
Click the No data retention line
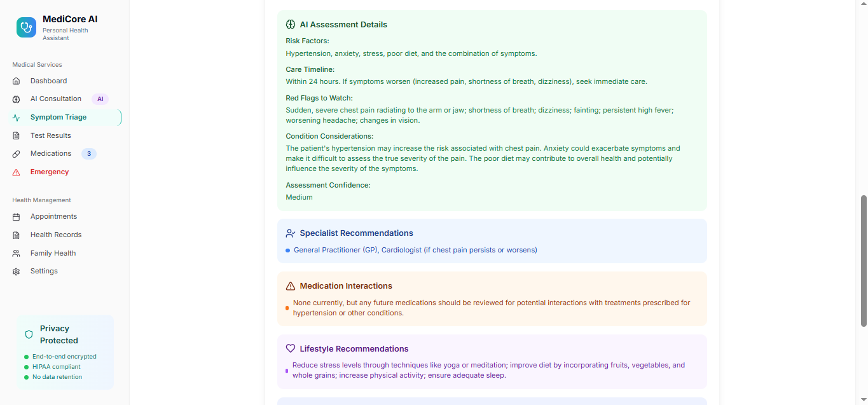tap(57, 377)
